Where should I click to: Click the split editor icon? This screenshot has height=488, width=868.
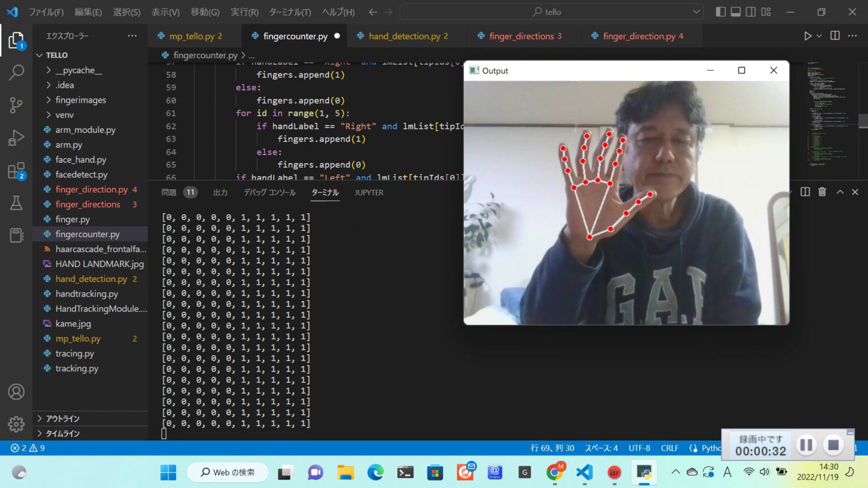pos(835,36)
